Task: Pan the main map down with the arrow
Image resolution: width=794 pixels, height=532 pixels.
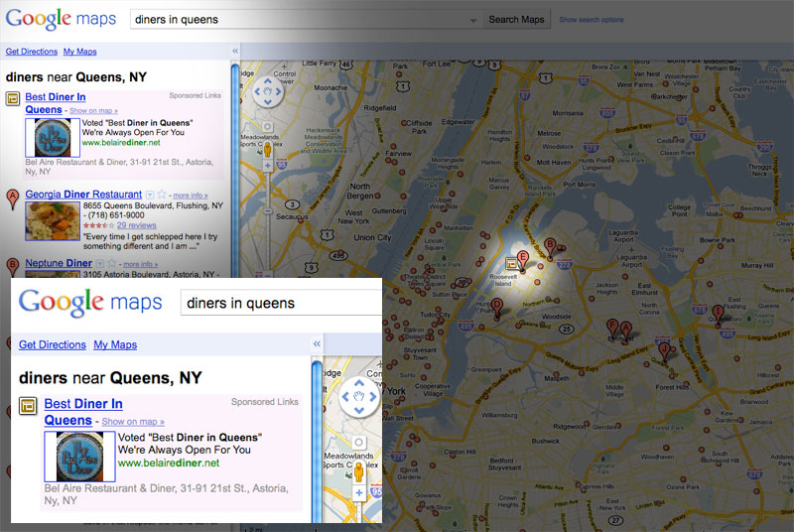Action: pyautogui.click(x=268, y=102)
